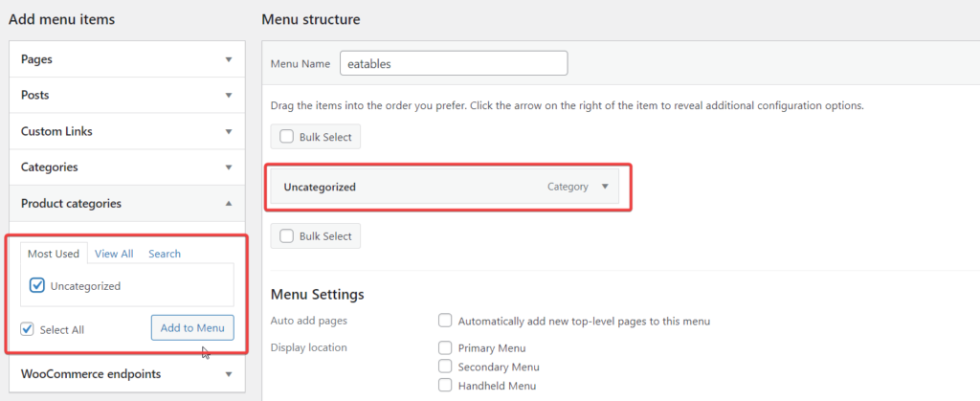Switch to the Most Used tab
The image size is (980, 401).
(54, 254)
